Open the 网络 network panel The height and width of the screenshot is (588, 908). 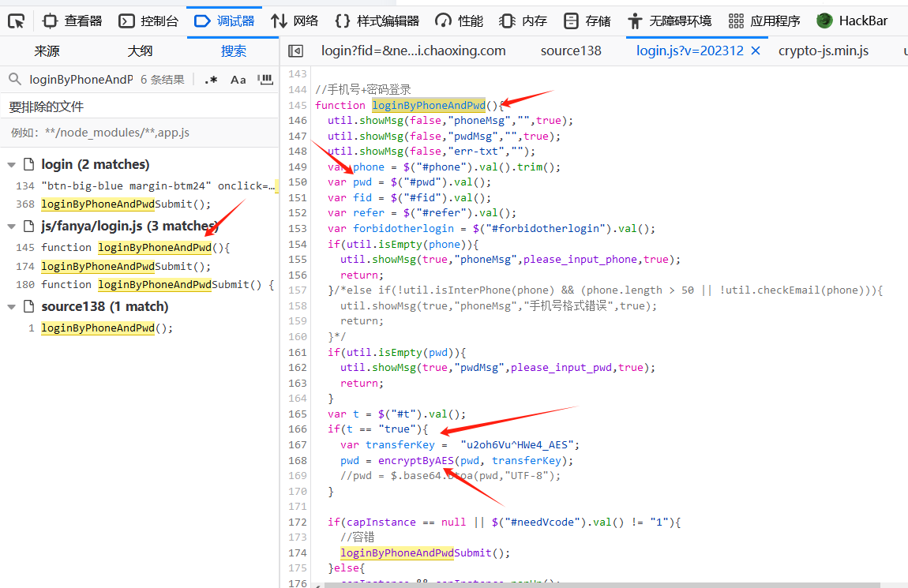coord(295,21)
